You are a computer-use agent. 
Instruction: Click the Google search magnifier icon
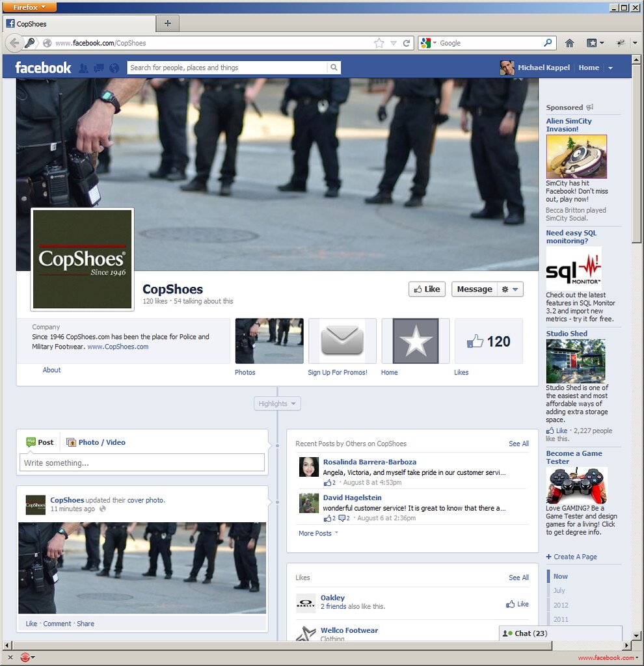[548, 43]
